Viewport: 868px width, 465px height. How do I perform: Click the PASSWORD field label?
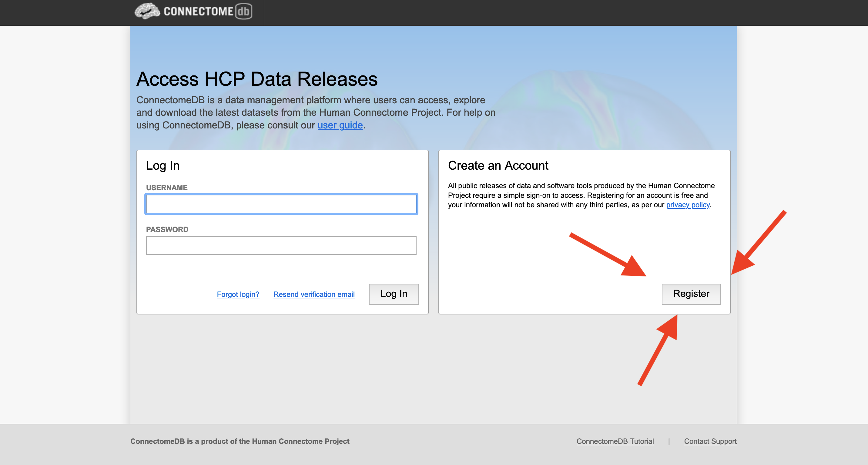click(x=167, y=229)
